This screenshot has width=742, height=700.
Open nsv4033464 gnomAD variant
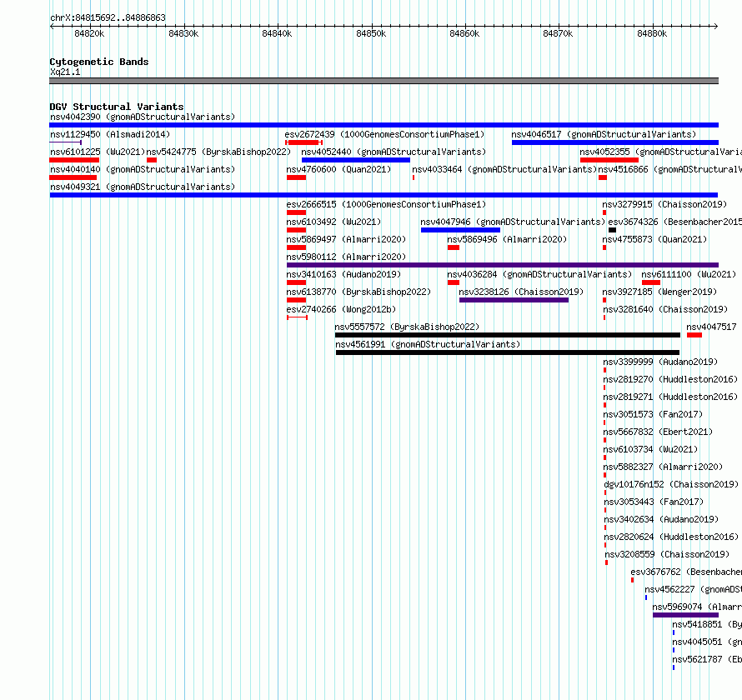click(504, 169)
